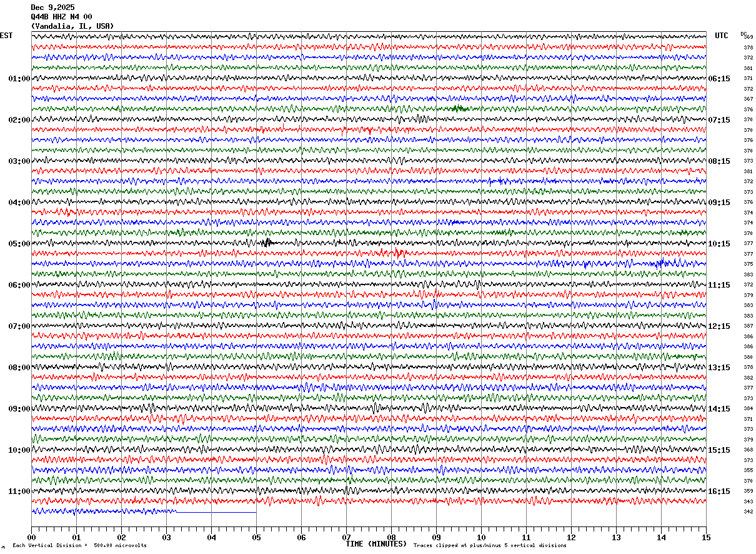Click the "09:00" EST time label
Viewport: 756px width, 554px height.
19,409
